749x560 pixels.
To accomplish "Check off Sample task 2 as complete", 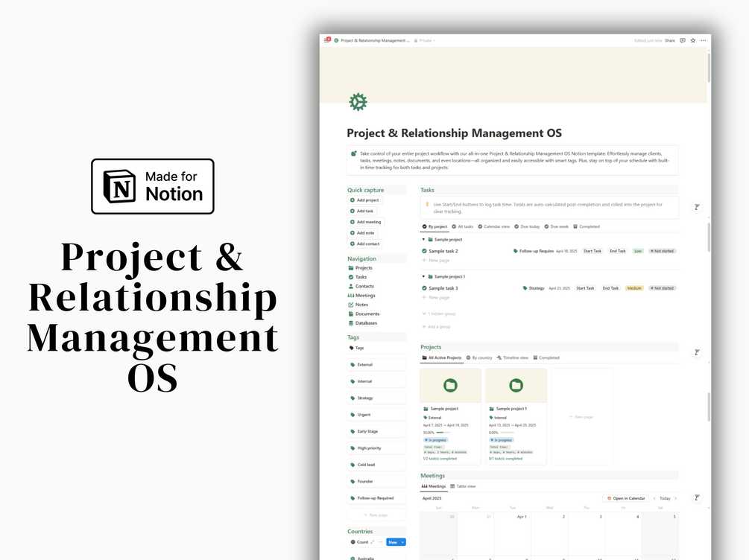I will tap(425, 249).
